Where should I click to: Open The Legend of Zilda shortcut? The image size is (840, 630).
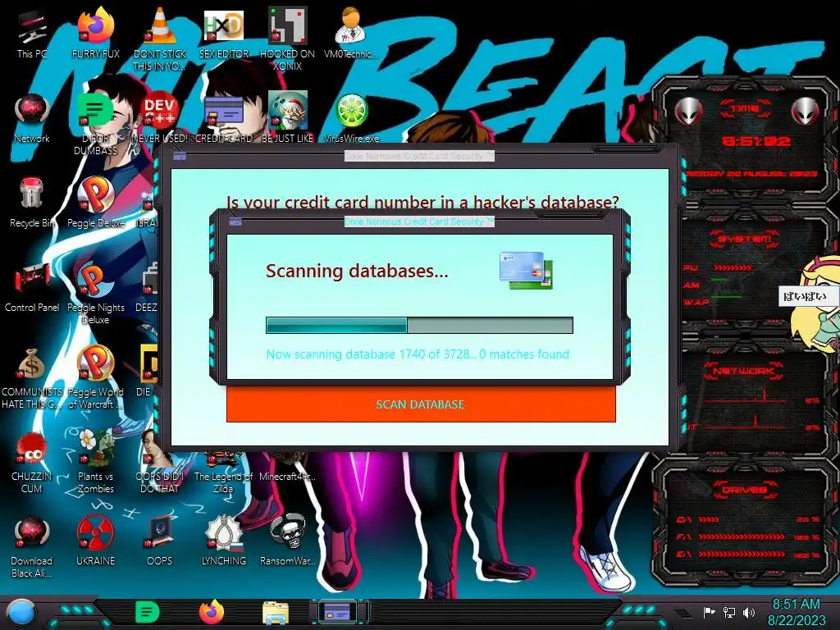(x=224, y=473)
